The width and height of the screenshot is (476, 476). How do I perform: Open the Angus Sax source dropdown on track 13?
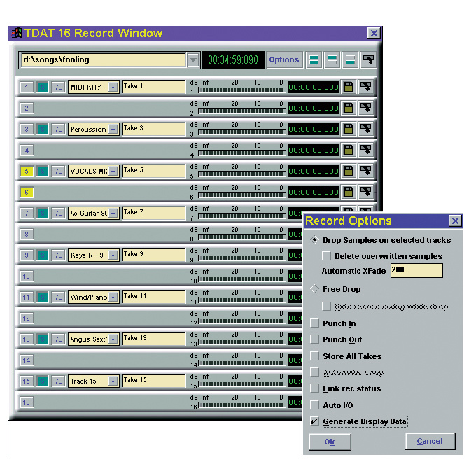[x=113, y=339]
